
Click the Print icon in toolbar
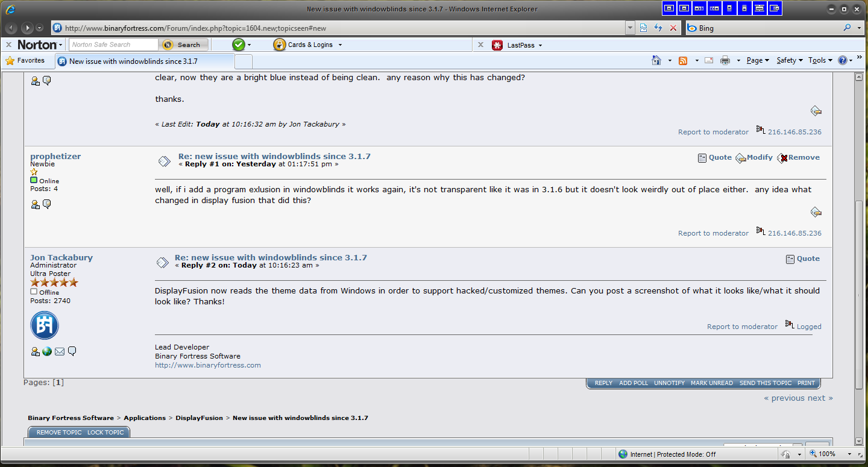tap(725, 60)
